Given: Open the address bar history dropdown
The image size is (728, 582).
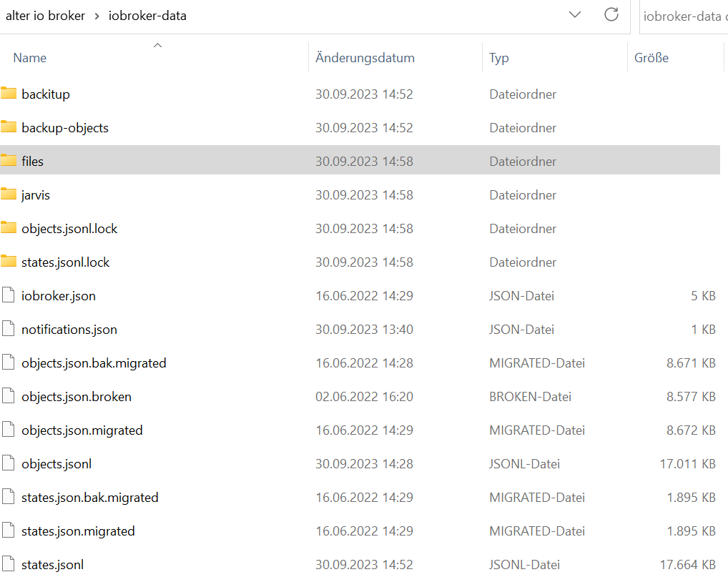Looking at the screenshot, I should click(575, 15).
